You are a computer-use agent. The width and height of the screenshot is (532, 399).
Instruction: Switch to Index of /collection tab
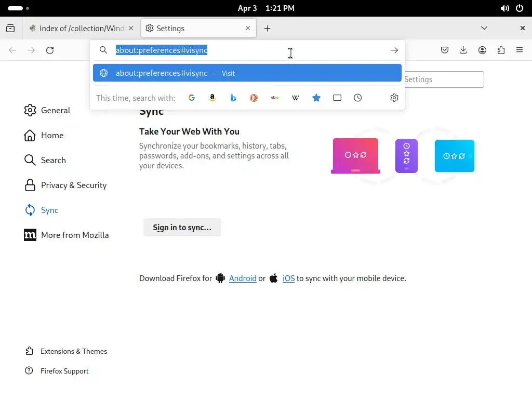point(82,28)
